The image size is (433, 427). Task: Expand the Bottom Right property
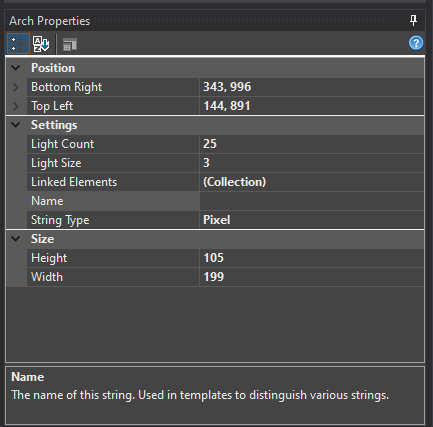pos(16,87)
